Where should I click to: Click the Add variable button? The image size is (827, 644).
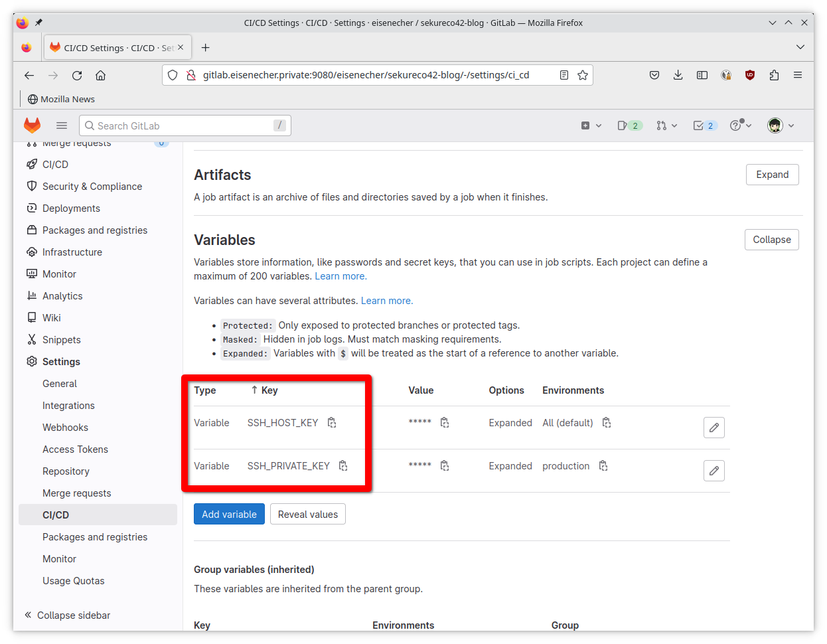(229, 513)
